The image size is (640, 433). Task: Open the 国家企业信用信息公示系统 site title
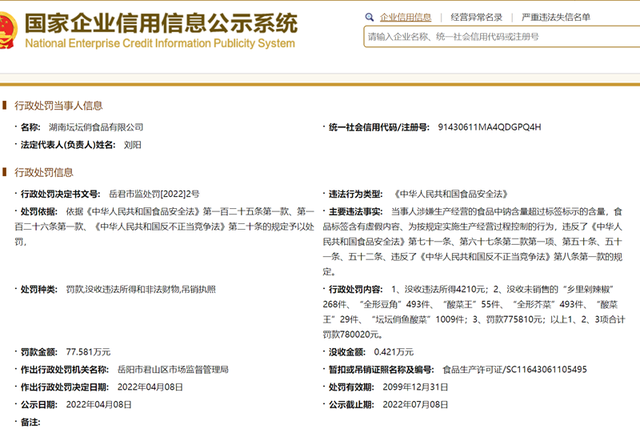pos(161,22)
